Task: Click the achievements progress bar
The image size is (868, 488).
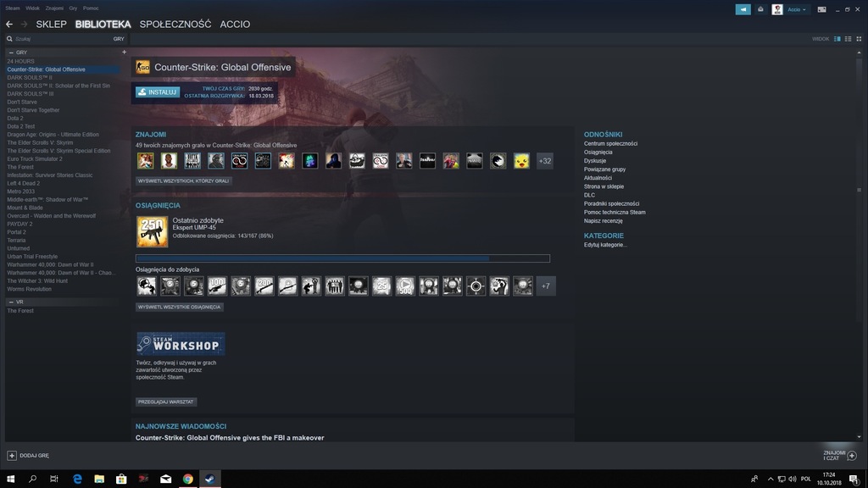Action: click(342, 258)
